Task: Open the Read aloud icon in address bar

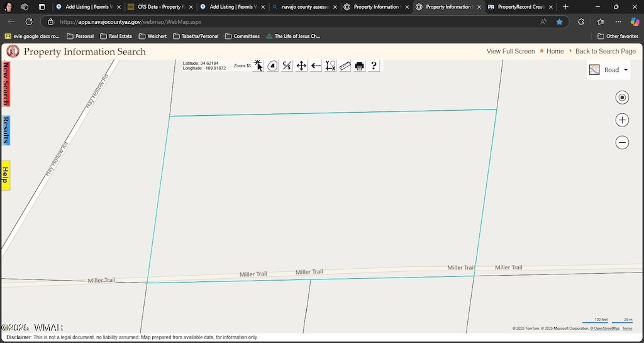Action: pos(543,22)
